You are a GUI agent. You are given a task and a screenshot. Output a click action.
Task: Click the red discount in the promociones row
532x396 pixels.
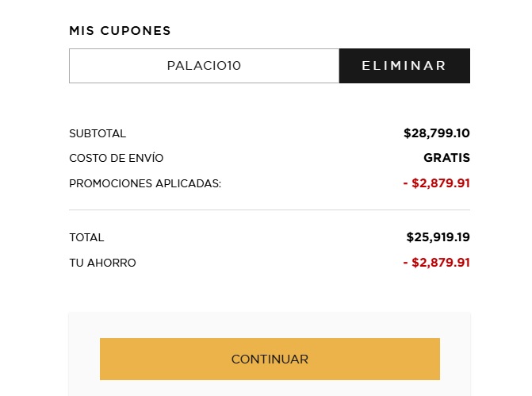(436, 183)
